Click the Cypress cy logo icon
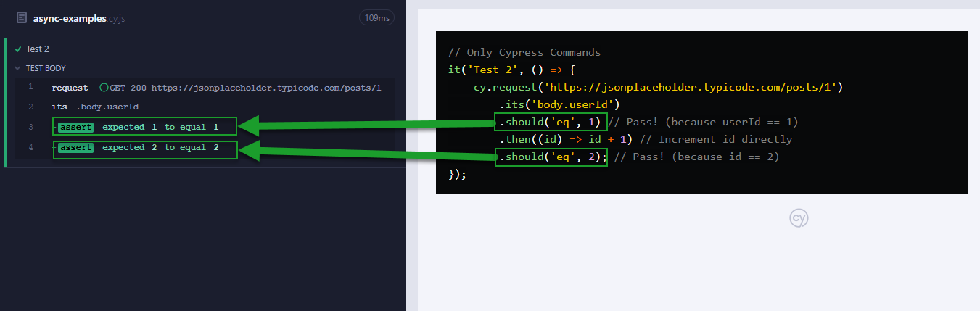This screenshot has width=980, height=311. point(799,218)
